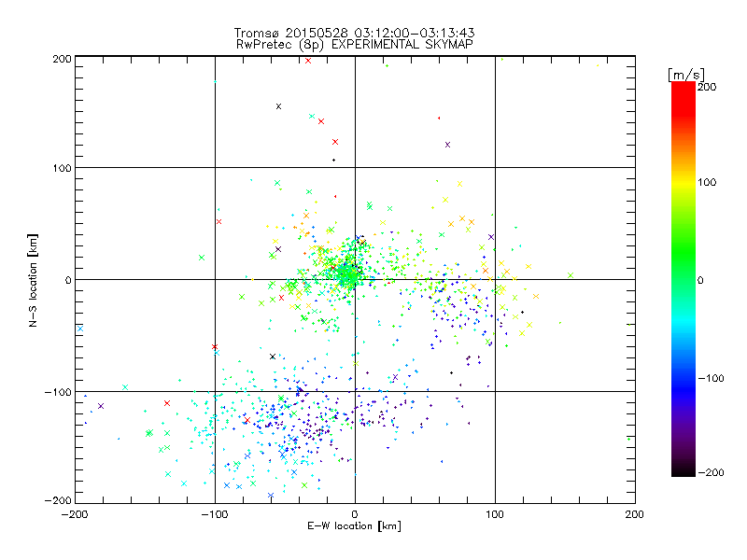Viewport: 747px width, 560px height.
Task: Click the plot title 'Tromsø 20150528 03:12:00-03:13:43'
Action: (355, 33)
